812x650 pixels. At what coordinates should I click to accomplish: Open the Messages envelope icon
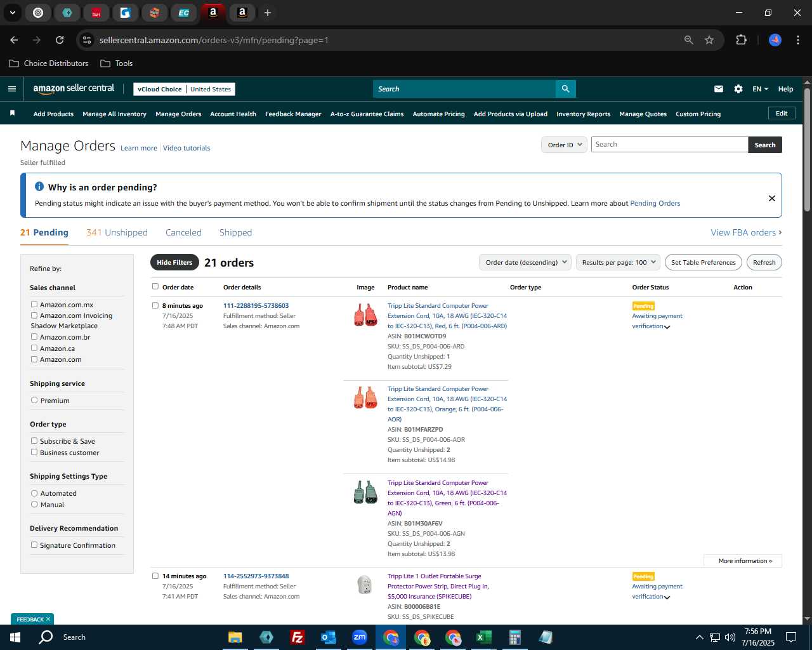(x=719, y=89)
